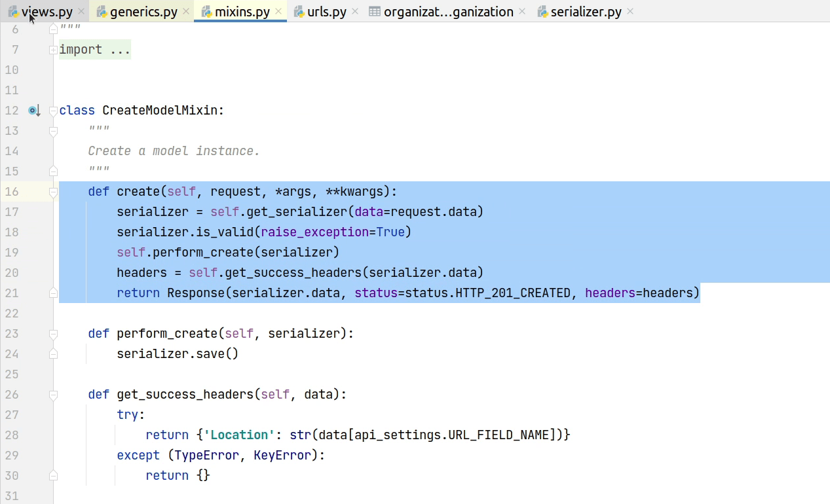Close the serializer.py tab
Screen dimensions: 830x504
point(630,12)
